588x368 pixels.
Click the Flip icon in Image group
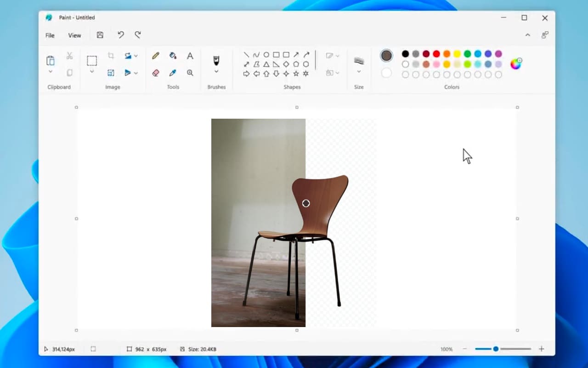[128, 73]
